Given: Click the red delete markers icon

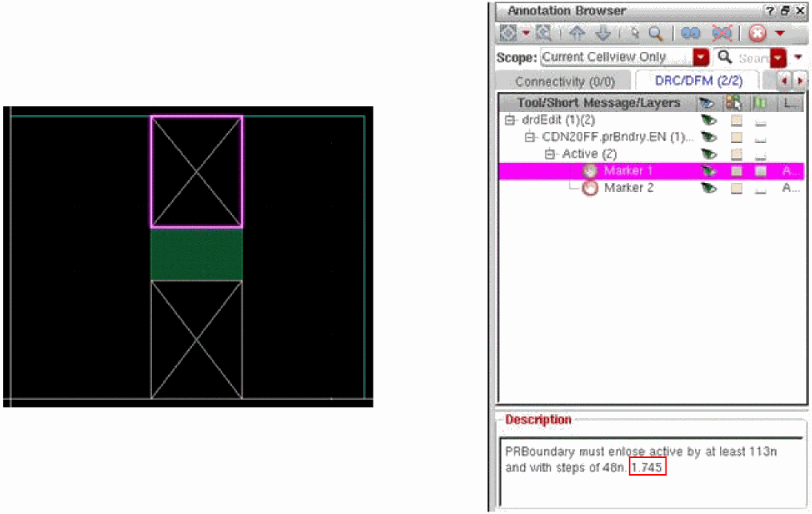Looking at the screenshot, I should [757, 34].
